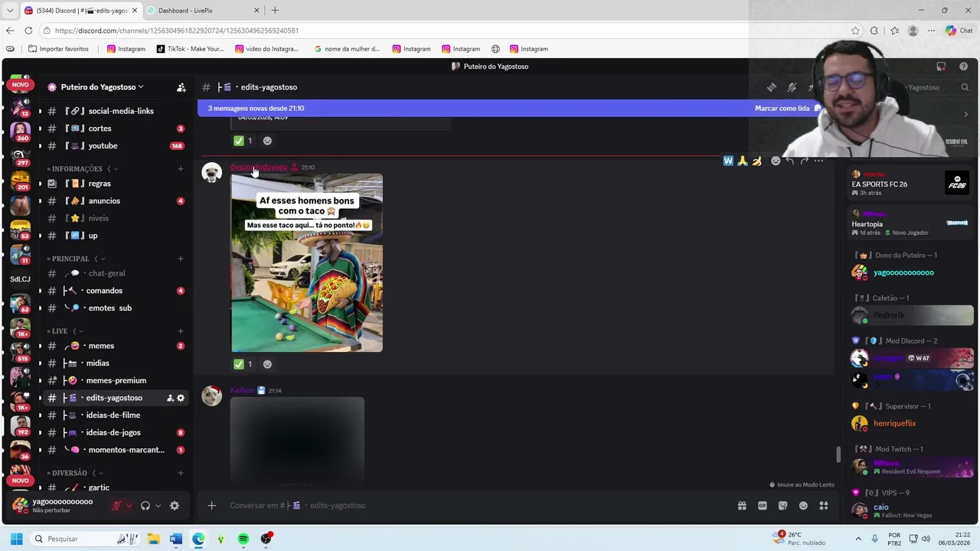Open Kaihan's blurred media attachment

click(x=297, y=440)
